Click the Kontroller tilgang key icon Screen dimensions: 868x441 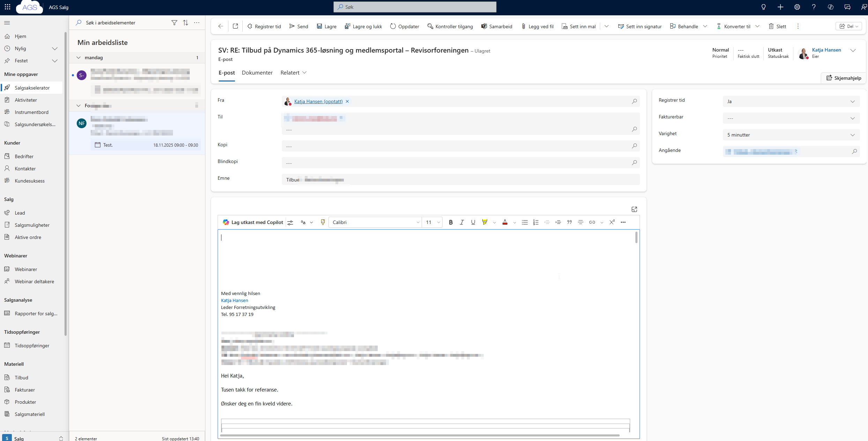click(x=430, y=26)
